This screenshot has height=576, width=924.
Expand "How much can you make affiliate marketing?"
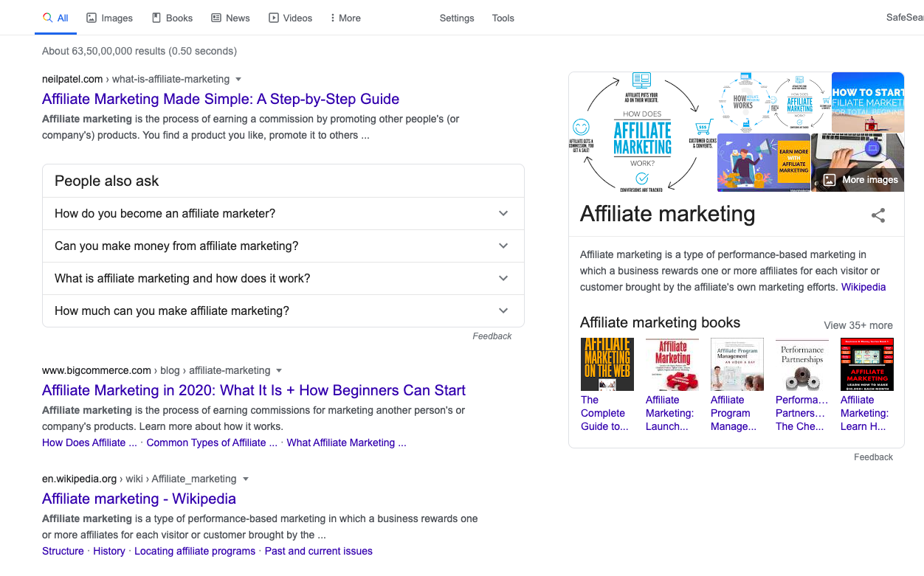pyautogui.click(x=503, y=311)
